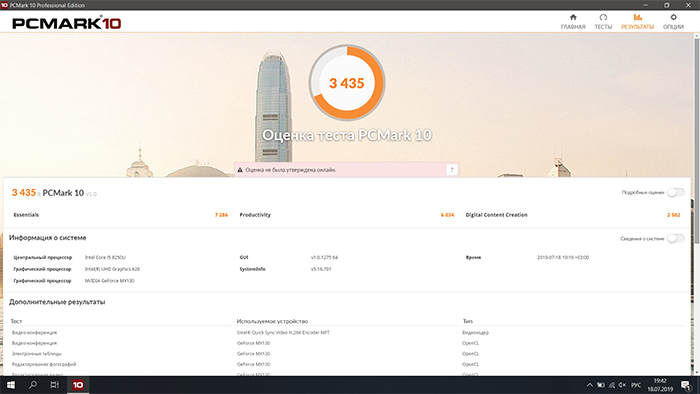Click the PCMark 10 taskbar icon
This screenshot has width=700, height=394.
pyautogui.click(x=78, y=385)
